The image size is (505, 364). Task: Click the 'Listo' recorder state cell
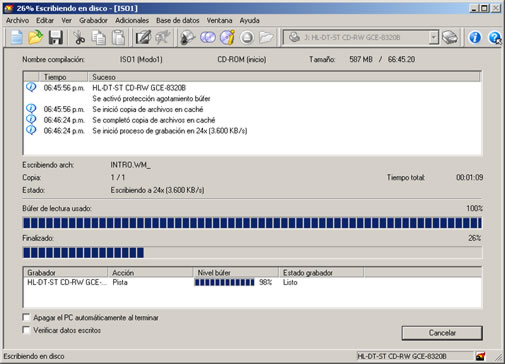[290, 282]
